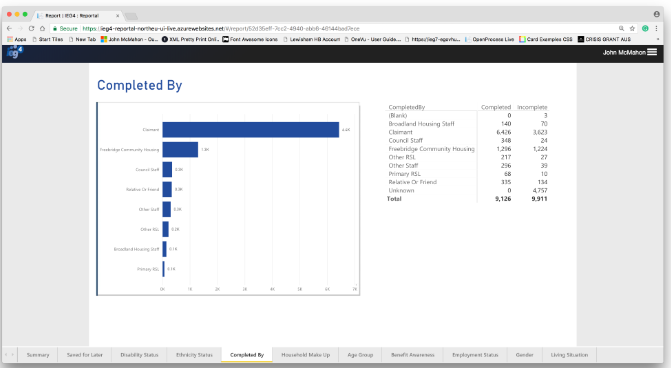Click the Font Awesome Icons bookmark
671x368 pixels.
[x=250, y=39]
